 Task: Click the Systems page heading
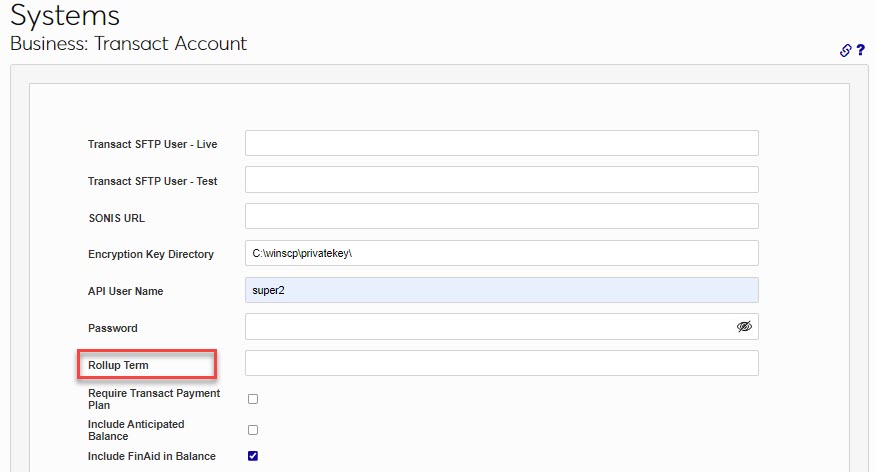pos(65,15)
